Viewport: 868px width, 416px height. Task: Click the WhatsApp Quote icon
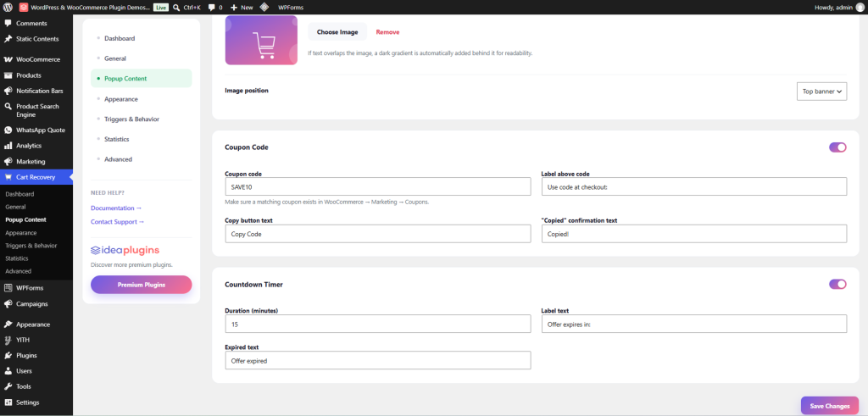pos(8,130)
